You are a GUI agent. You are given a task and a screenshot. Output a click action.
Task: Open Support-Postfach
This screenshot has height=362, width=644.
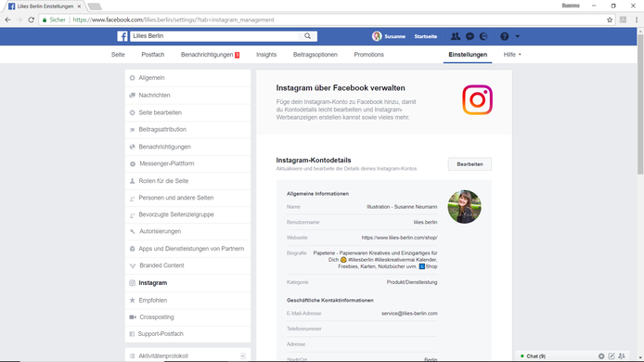[187, 334]
